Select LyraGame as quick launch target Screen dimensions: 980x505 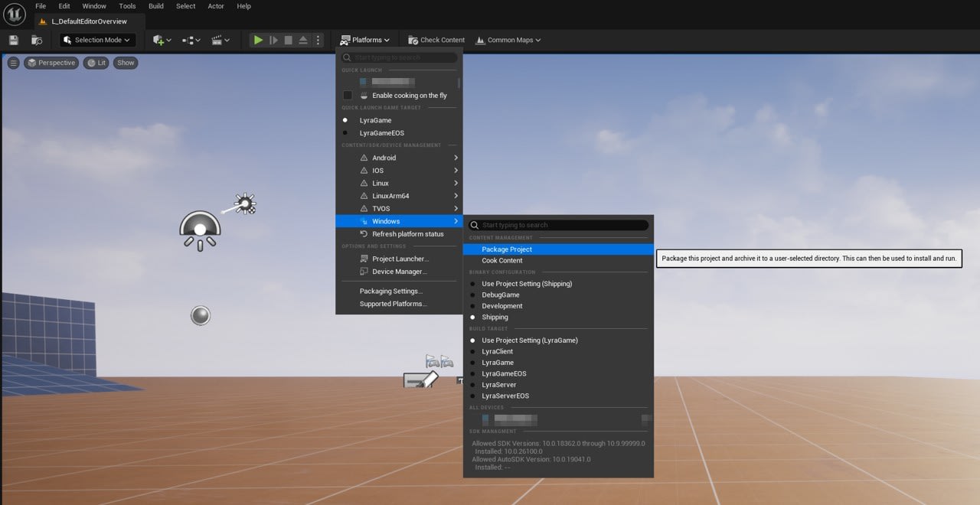[375, 119]
